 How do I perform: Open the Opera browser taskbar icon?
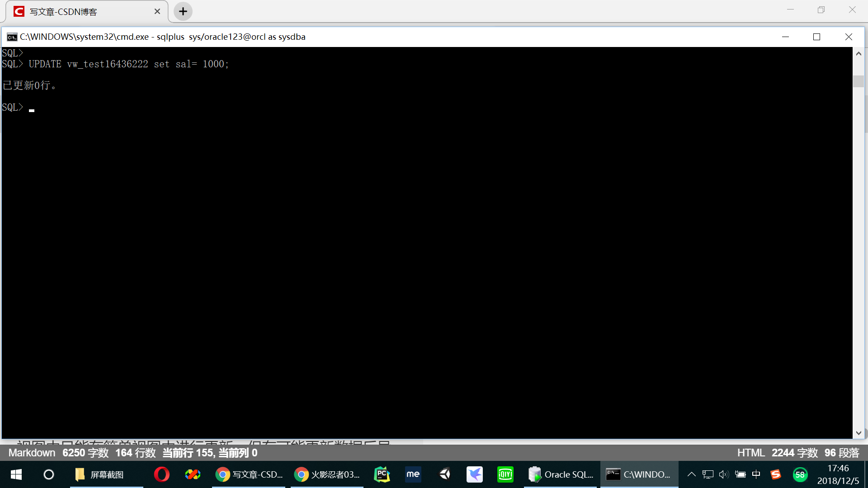(161, 474)
